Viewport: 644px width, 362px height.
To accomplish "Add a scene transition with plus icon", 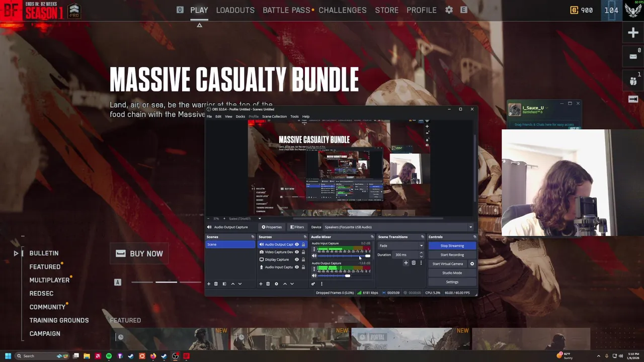I will point(406,263).
